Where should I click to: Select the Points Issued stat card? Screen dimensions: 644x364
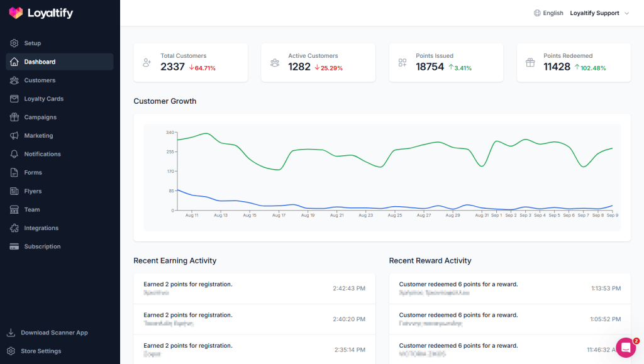(445, 62)
